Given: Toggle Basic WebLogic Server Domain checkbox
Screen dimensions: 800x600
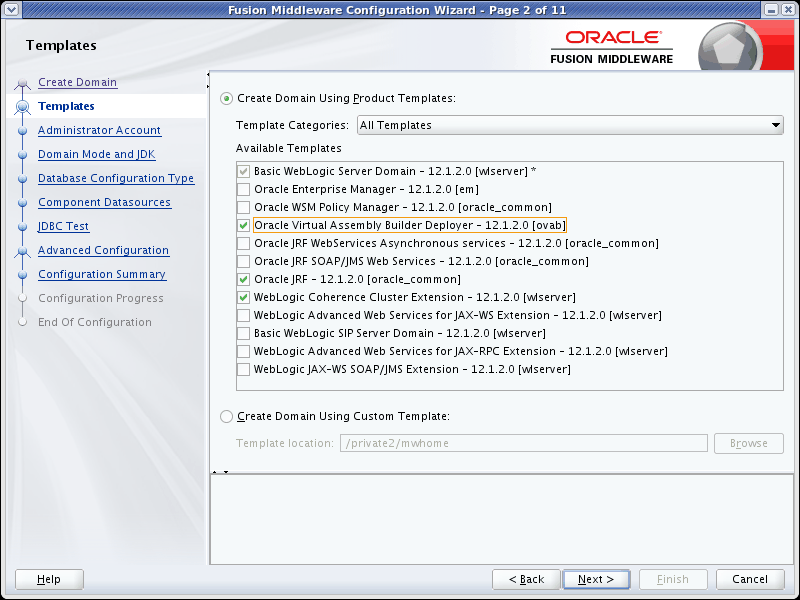Looking at the screenshot, I should coord(243,171).
